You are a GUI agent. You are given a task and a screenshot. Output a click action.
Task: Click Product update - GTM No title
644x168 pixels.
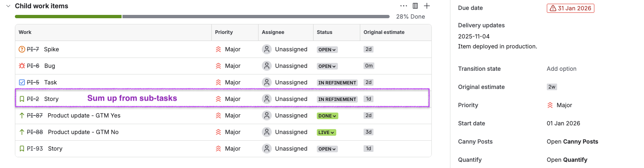point(84,132)
